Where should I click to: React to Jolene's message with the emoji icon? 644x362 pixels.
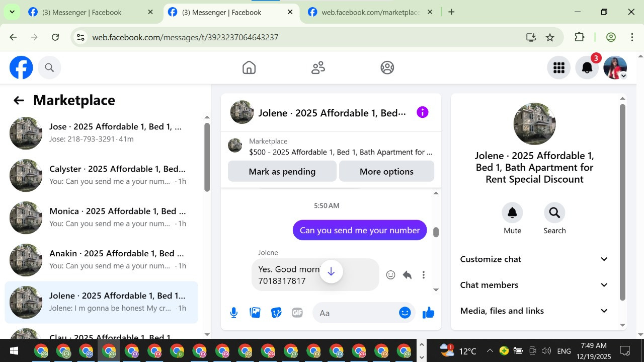coord(390,275)
